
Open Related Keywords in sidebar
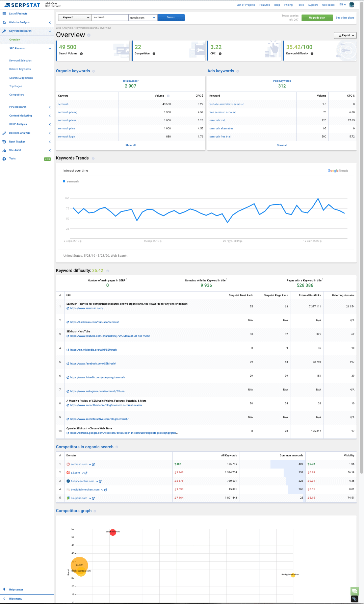click(x=20, y=69)
